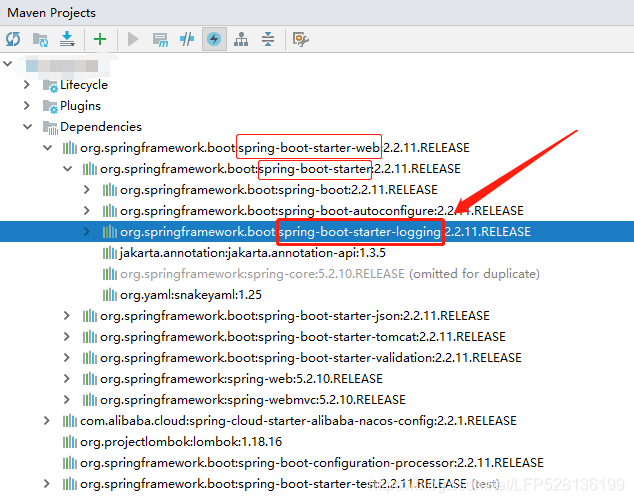Expand spring-boot-autoconfigure dependency
Viewport: 634px width, 503px height.
87,211
